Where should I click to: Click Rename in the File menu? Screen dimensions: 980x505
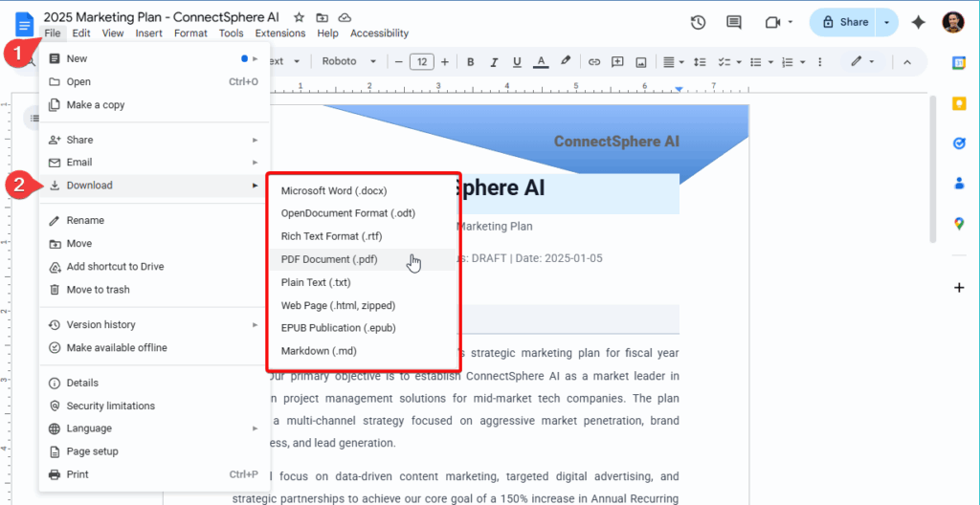[154, 220]
